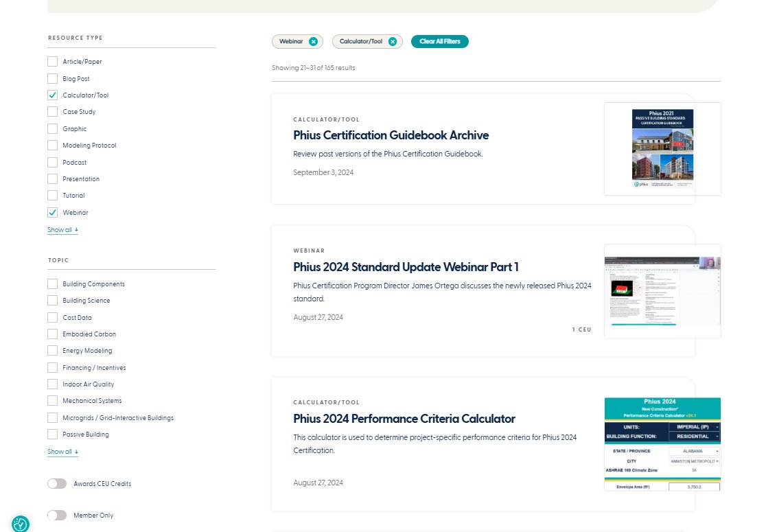Uncheck the Webinar checkbox
Screen dimensions: 766x532
coord(52,212)
